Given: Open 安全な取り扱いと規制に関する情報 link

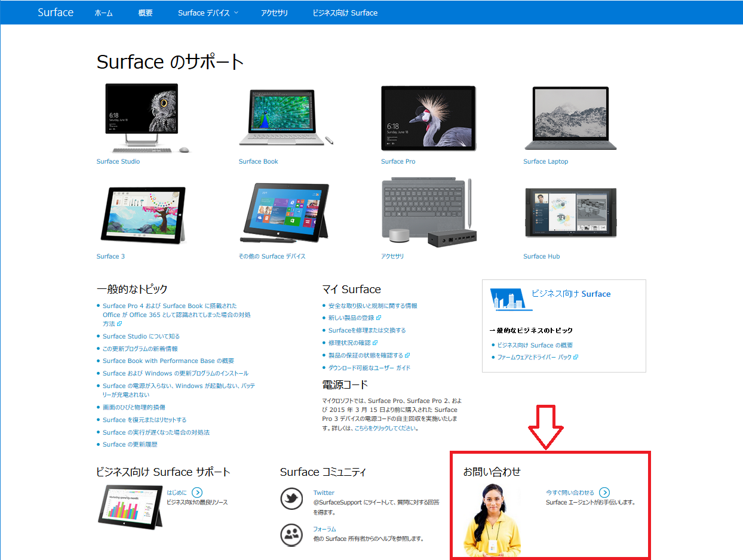Looking at the screenshot, I should (x=373, y=306).
